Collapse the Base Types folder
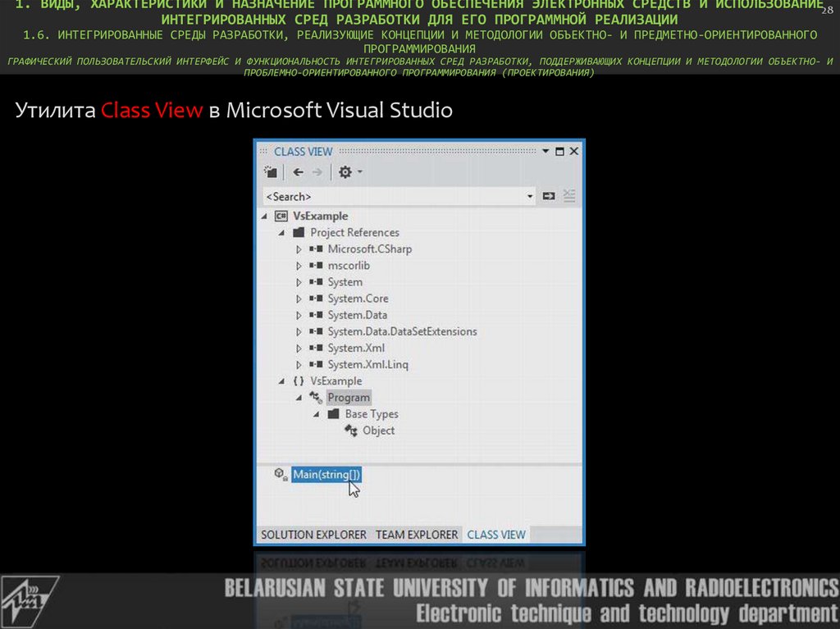This screenshot has width=840, height=629. [316, 415]
